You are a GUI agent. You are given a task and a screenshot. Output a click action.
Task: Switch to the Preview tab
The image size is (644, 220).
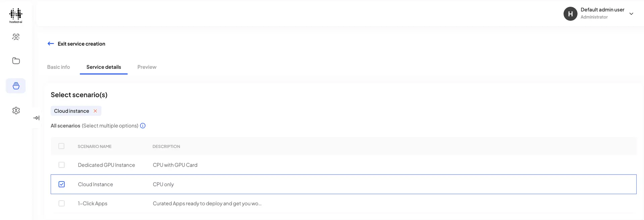(x=147, y=67)
